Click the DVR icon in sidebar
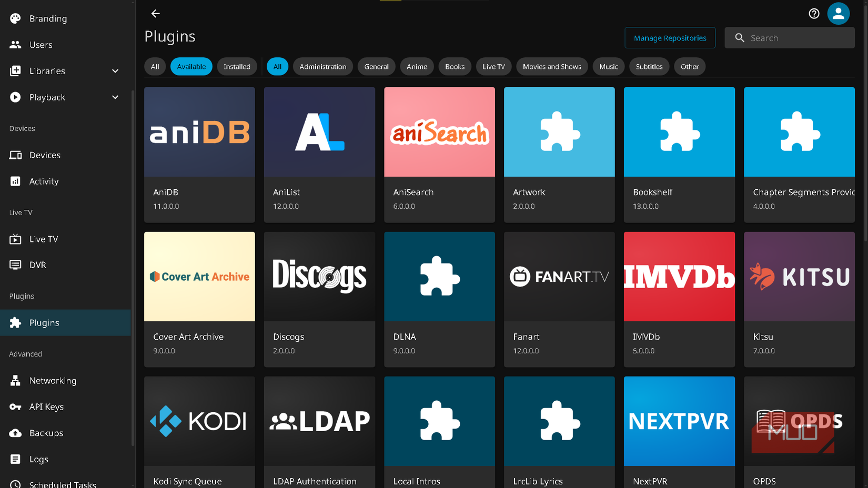868x488 pixels. point(15,265)
